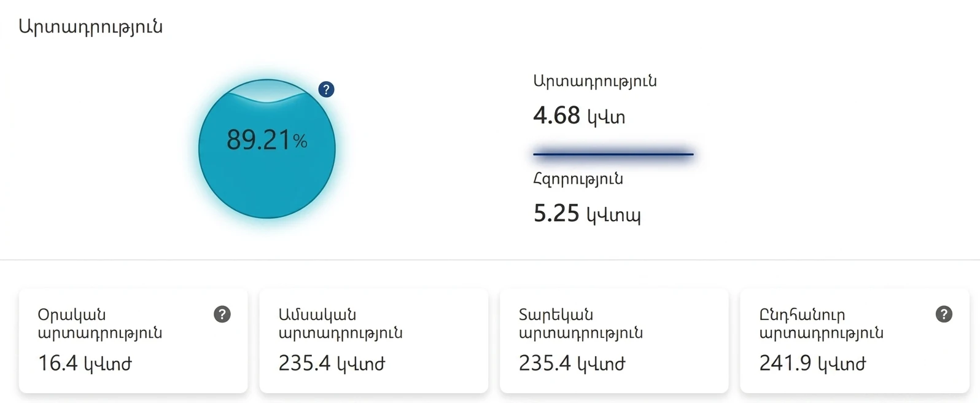The height and width of the screenshot is (403, 980).
Task: Click the Օրական արտադրություն card title
Action: pyautogui.click(x=99, y=324)
